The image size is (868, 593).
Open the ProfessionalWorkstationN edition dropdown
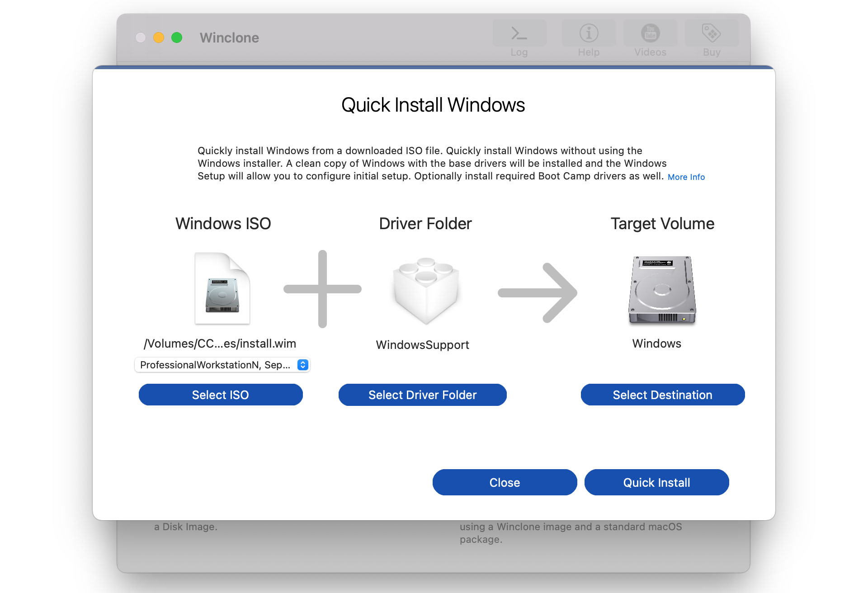(x=222, y=365)
